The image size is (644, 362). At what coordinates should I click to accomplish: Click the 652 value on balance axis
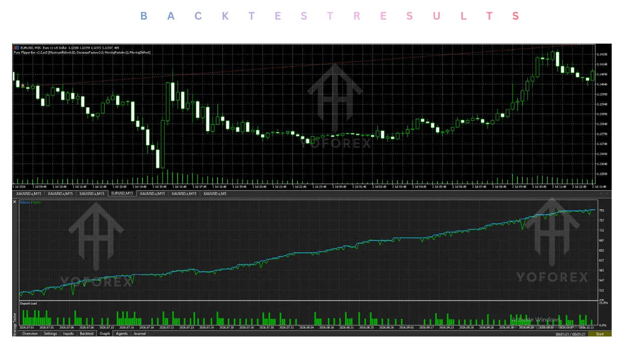(x=601, y=250)
